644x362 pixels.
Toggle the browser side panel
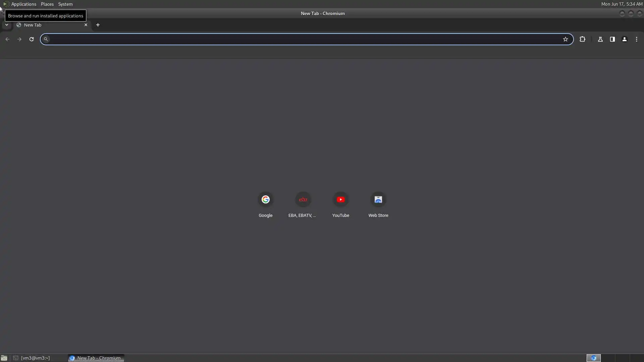612,39
